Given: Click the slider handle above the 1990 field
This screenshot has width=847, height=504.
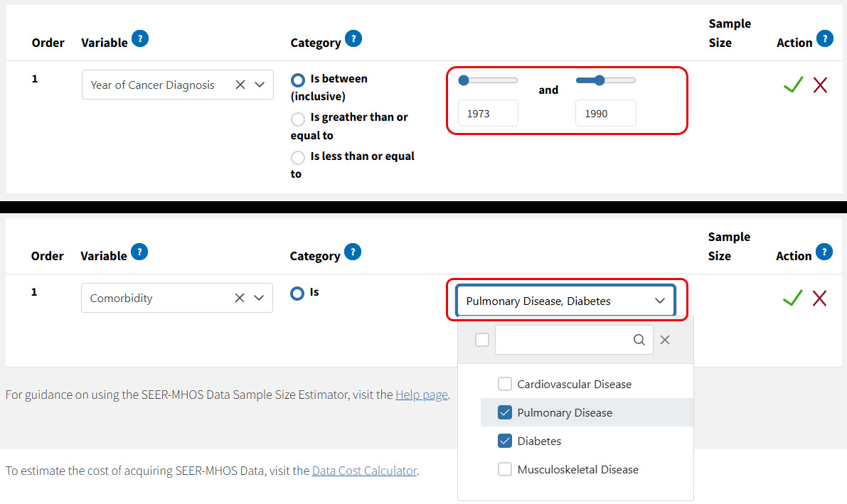Looking at the screenshot, I should tap(600, 80).
